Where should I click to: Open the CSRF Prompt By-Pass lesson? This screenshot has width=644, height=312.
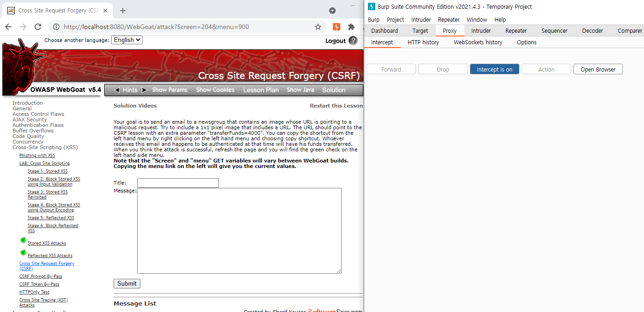click(x=41, y=276)
